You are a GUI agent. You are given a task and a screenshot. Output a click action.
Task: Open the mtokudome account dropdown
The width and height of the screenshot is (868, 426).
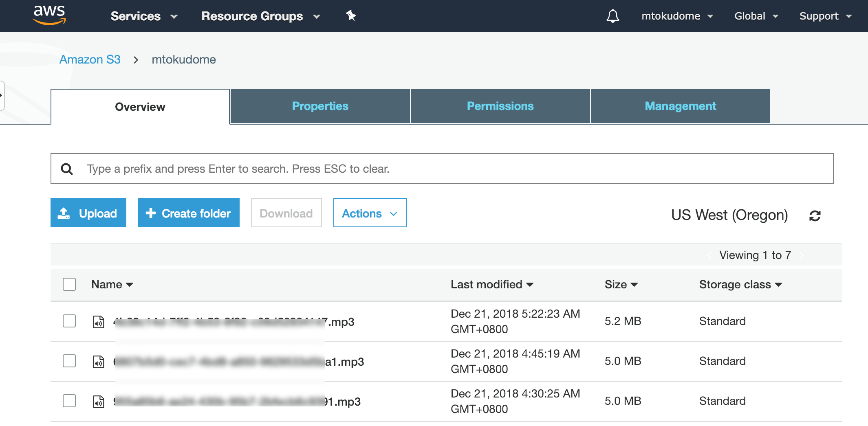point(677,16)
